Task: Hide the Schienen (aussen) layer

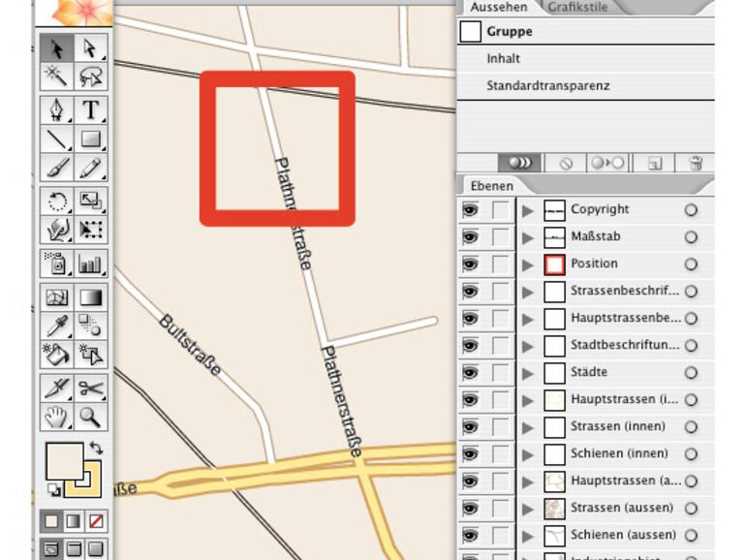Action: click(x=471, y=535)
